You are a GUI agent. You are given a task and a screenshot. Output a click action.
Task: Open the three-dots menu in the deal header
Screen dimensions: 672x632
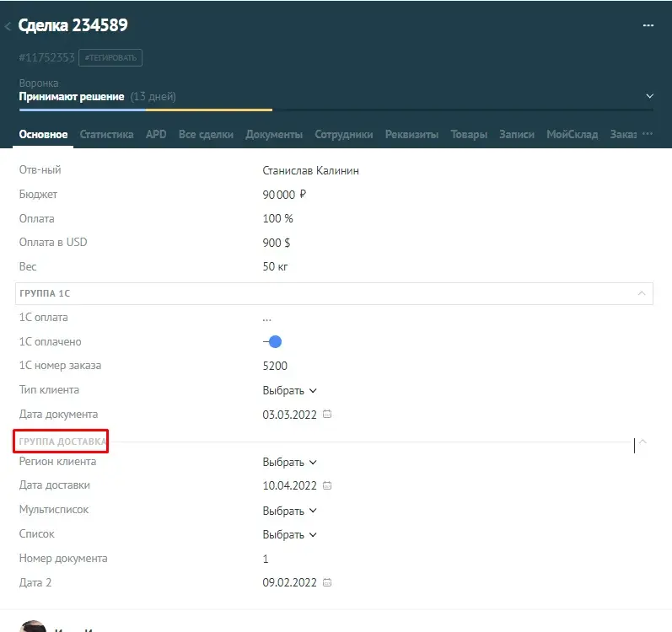point(648,25)
